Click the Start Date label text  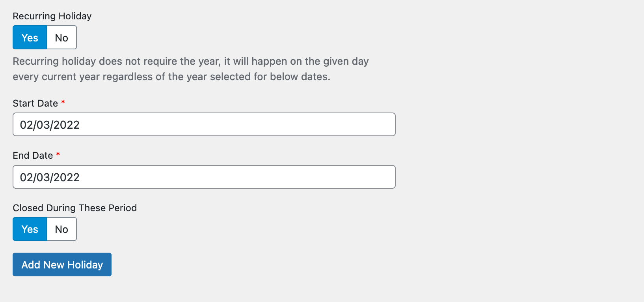[35, 103]
